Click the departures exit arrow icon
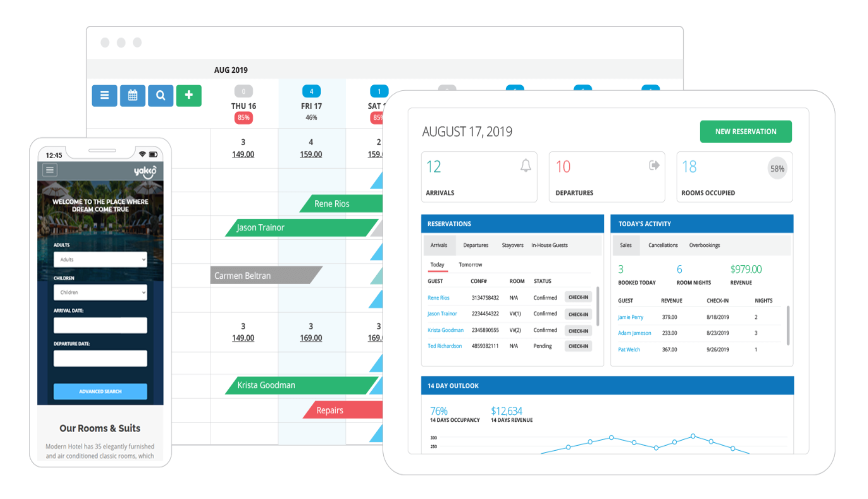 654,165
